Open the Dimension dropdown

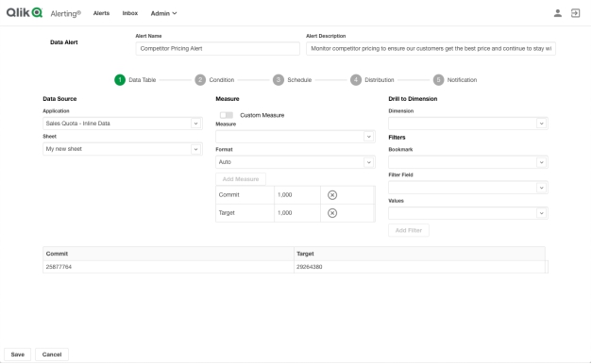[x=467, y=124]
